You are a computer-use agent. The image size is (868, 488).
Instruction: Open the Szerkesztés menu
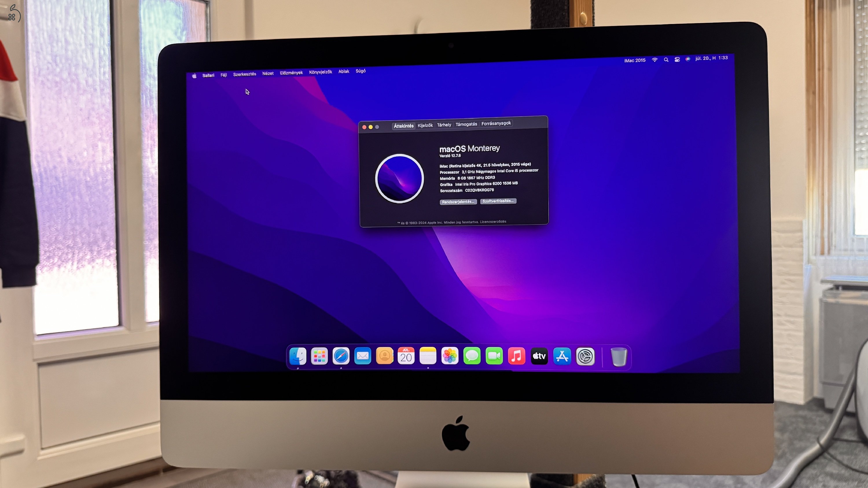(244, 74)
